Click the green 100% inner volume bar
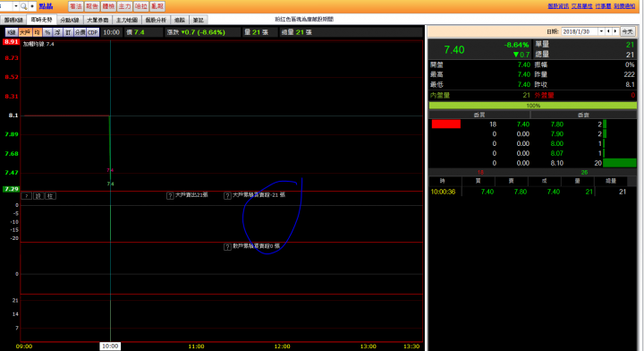 pos(533,106)
